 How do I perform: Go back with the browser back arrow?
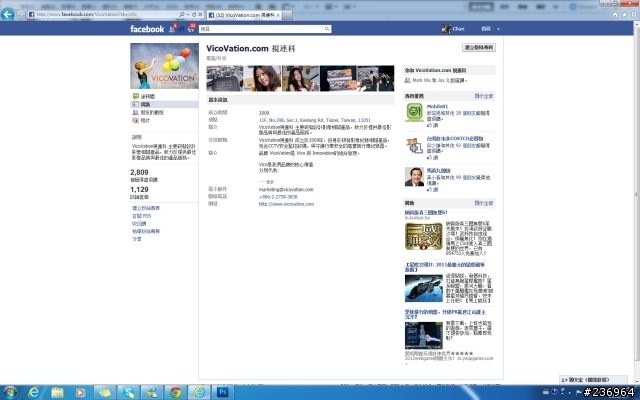pyautogui.click(x=7, y=14)
